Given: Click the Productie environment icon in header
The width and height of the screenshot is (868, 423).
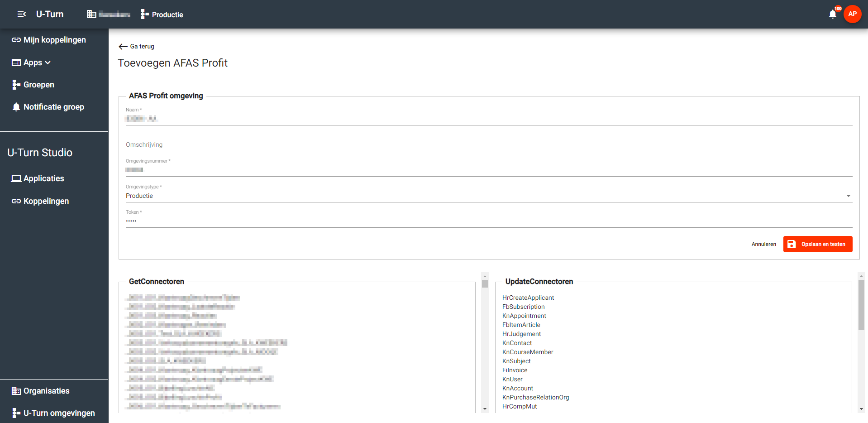Looking at the screenshot, I should tap(145, 14).
